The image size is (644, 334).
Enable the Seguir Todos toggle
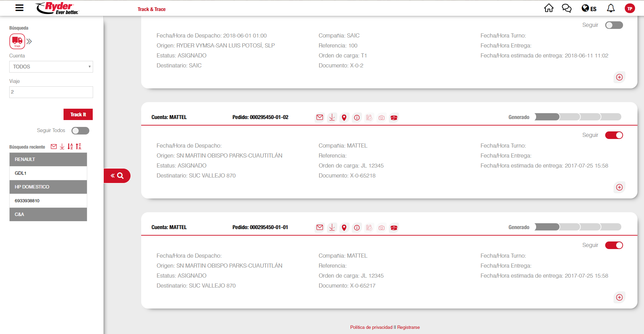click(x=80, y=131)
